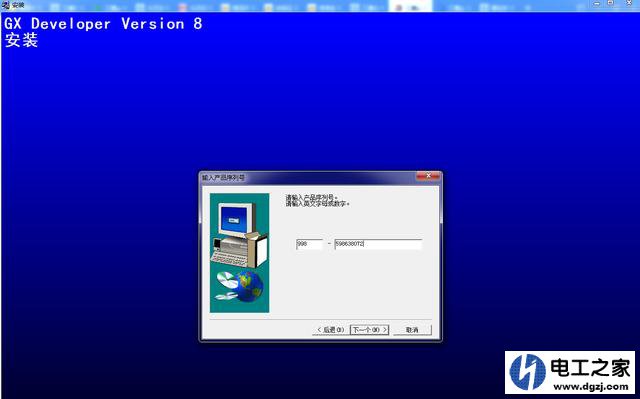This screenshot has height=399, width=640.
Task: Close the 输入产品序列号 dialog with X
Action: [x=428, y=176]
